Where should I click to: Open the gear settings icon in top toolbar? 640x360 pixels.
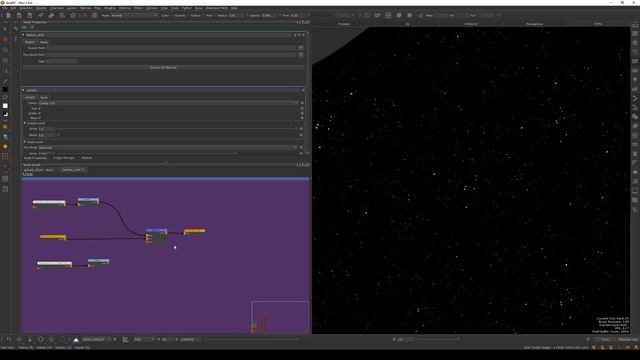[73, 16]
